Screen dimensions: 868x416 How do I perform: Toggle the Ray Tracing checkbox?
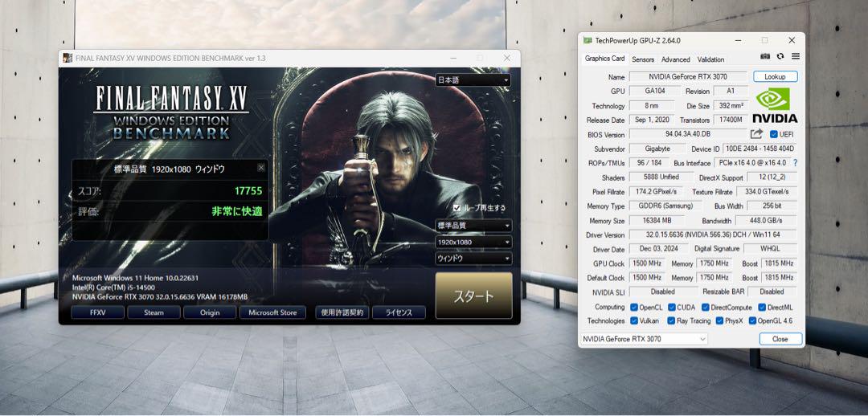point(671,321)
